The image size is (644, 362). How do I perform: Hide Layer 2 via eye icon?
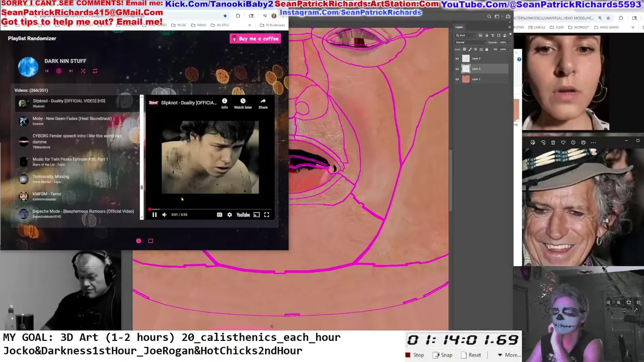click(457, 59)
